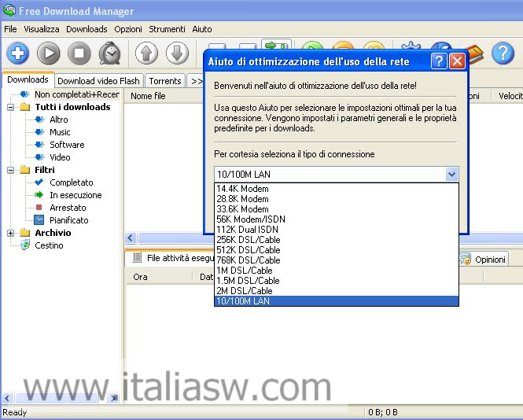Click the tree panel's left scroll arrow
Viewport: 523px width, 420px height.
click(x=7, y=398)
